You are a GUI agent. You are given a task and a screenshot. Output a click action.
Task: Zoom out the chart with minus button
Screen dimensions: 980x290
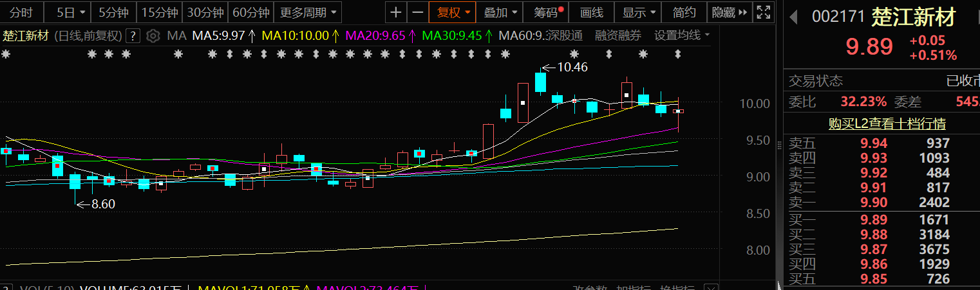click(x=418, y=12)
